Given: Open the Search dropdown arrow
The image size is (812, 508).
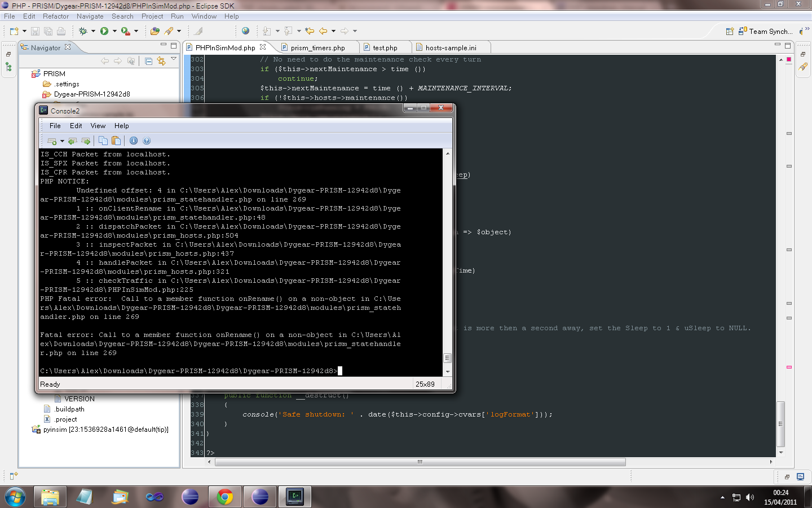Looking at the screenshot, I should point(179,31).
